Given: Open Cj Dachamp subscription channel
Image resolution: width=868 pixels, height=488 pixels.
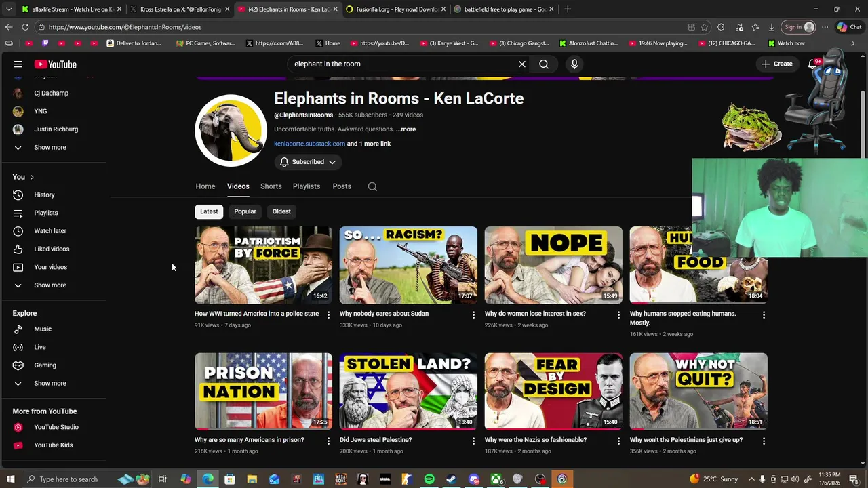Looking at the screenshot, I should (x=53, y=94).
